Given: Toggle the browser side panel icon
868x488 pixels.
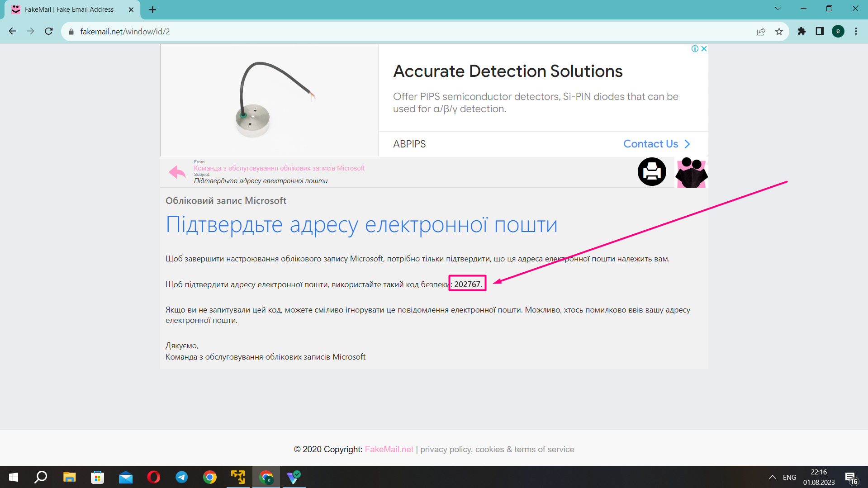Looking at the screenshot, I should point(820,31).
